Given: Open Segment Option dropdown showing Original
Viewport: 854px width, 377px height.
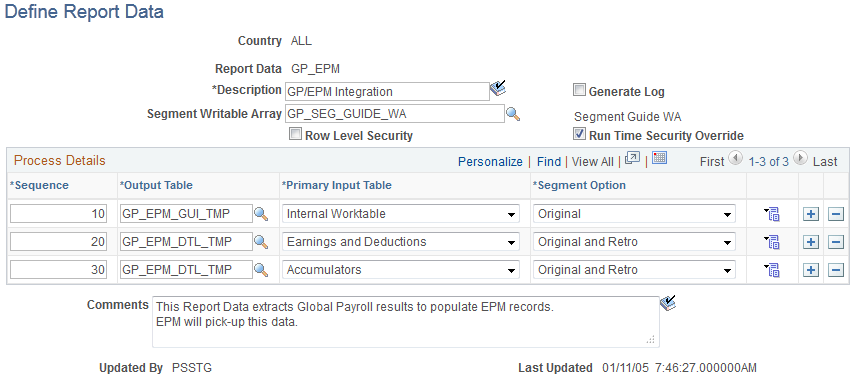Looking at the screenshot, I should click(x=635, y=214).
